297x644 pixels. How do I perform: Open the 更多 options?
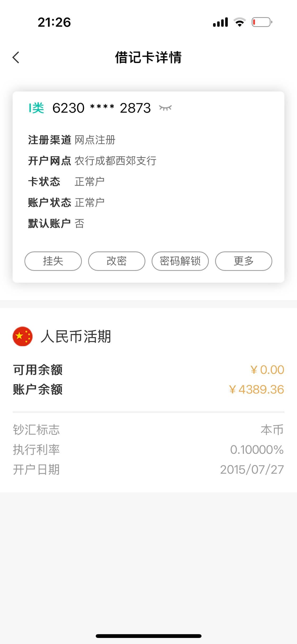pos(244,261)
